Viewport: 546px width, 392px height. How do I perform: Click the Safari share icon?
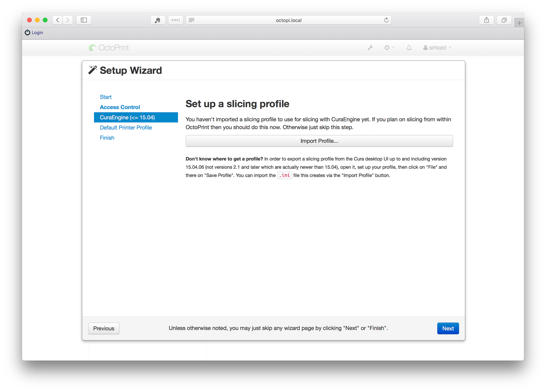click(x=486, y=20)
